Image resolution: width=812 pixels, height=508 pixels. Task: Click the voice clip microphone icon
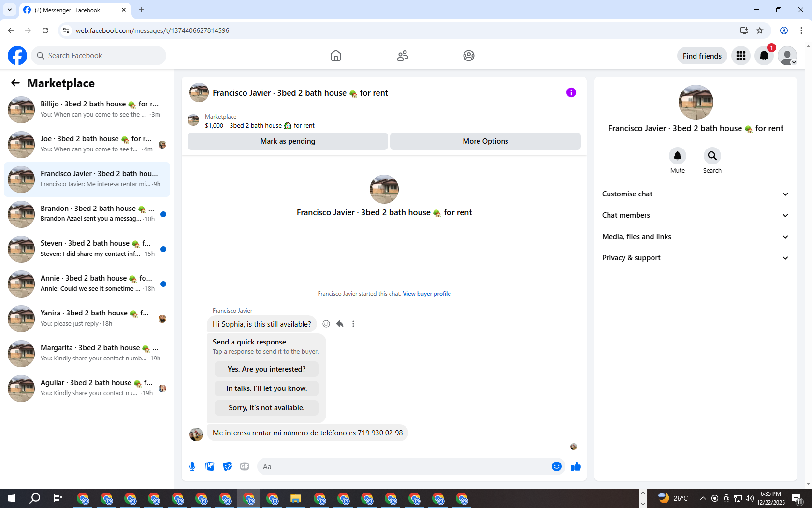[192, 466]
